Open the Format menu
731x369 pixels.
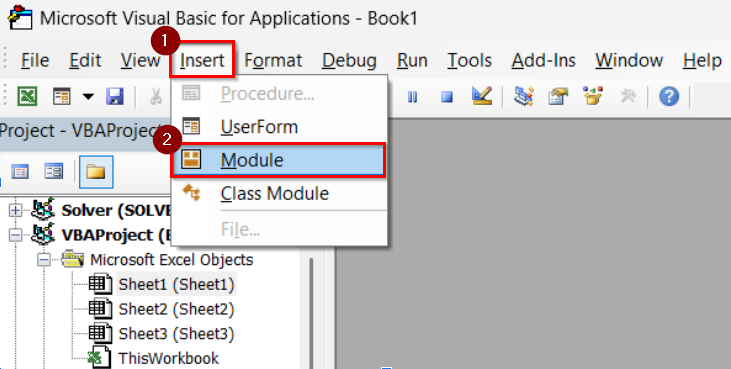(273, 60)
